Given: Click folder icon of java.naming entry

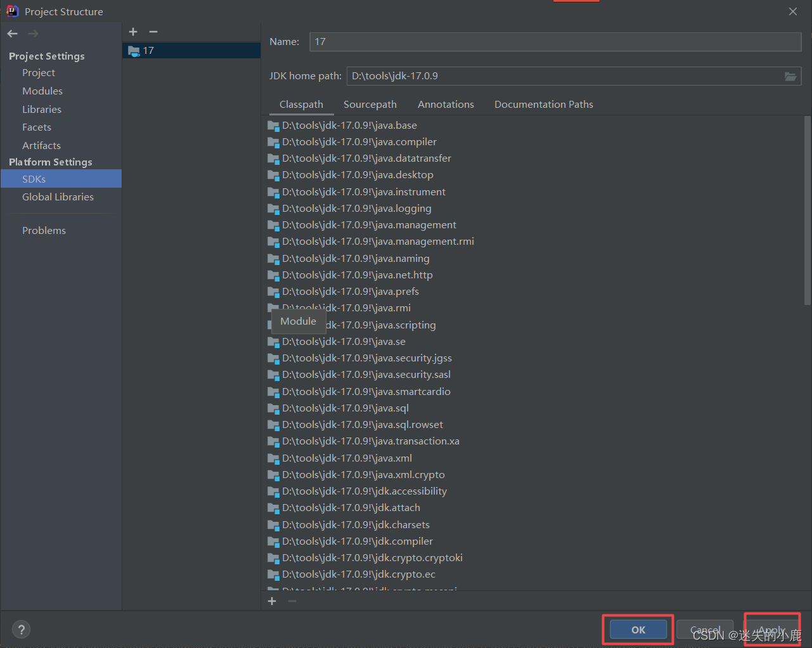Looking at the screenshot, I should (x=273, y=259).
